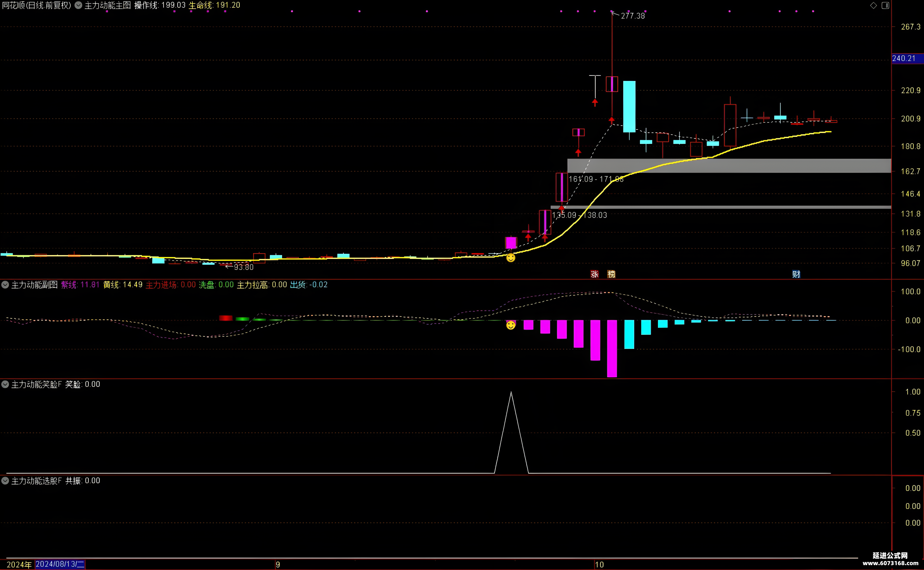
Task: Click the 榜 marker icon below candles
Action: coord(611,274)
